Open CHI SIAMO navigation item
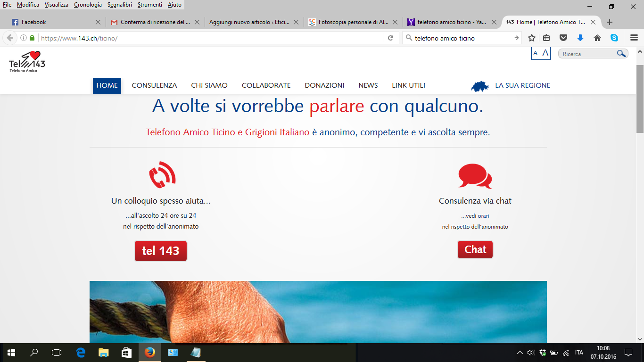 click(x=209, y=86)
